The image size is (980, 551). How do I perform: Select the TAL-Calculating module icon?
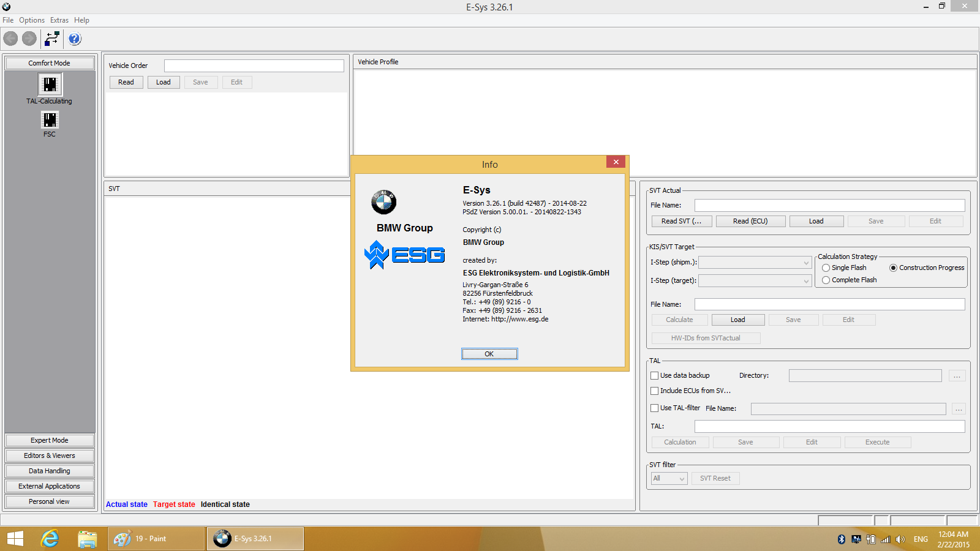50,84
